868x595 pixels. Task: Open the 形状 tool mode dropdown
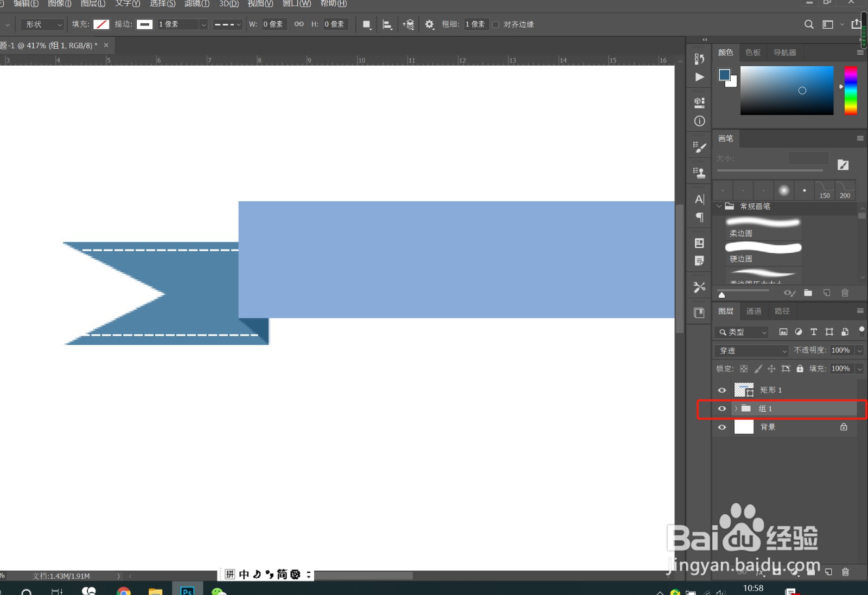pyautogui.click(x=43, y=24)
